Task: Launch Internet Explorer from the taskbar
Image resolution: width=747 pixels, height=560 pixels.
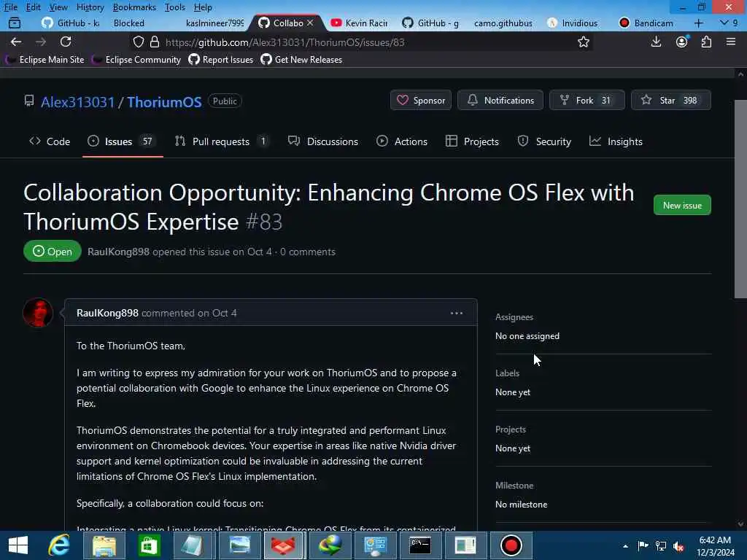Action: (59, 545)
